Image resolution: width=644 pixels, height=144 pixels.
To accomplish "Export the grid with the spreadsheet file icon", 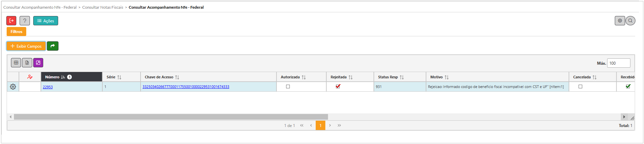I will [x=27, y=63].
